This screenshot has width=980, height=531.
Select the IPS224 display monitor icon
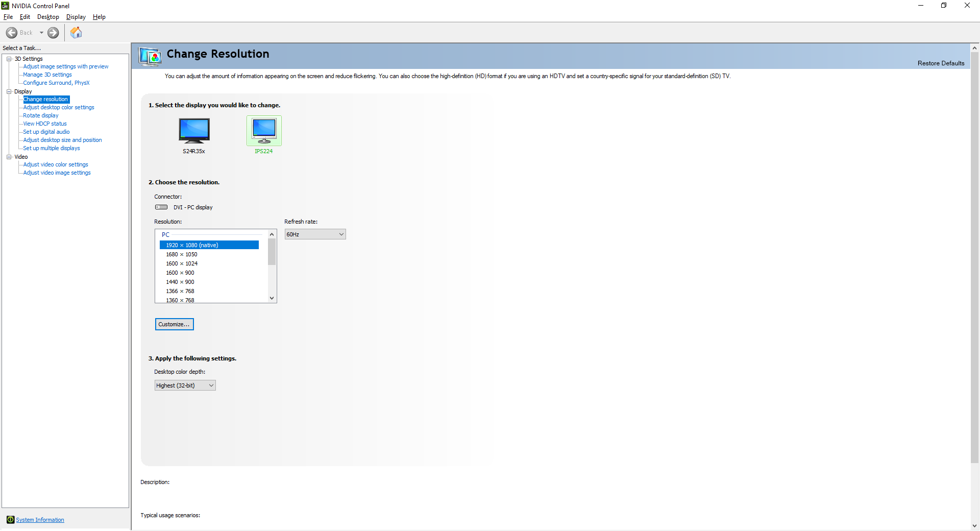tap(264, 131)
